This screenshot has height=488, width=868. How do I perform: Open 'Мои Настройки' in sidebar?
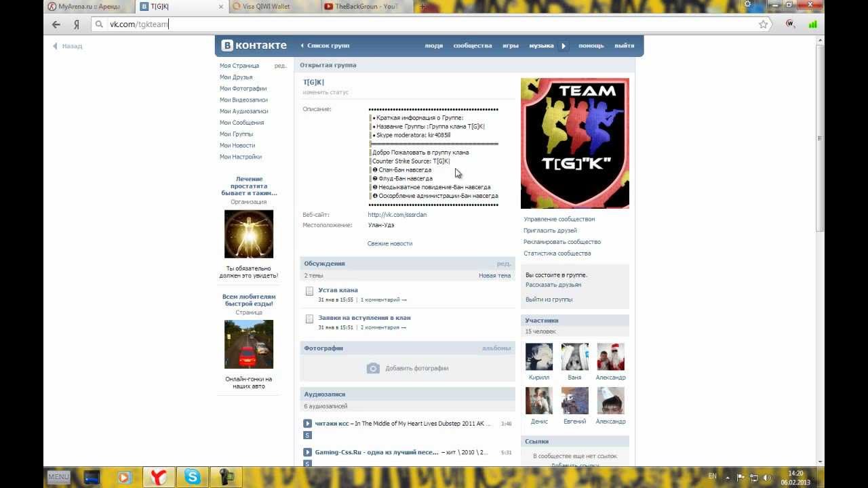pos(241,157)
